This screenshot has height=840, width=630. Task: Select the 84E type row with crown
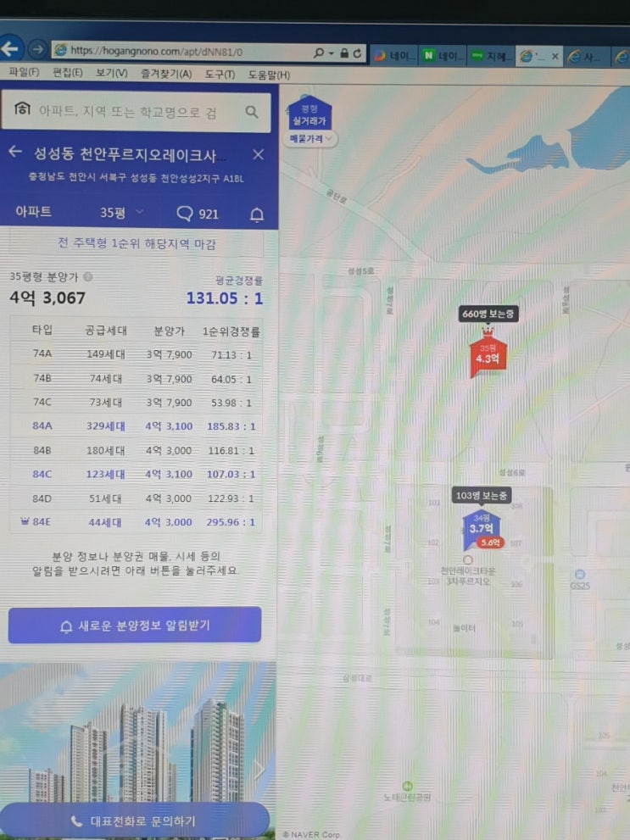tap(136, 522)
